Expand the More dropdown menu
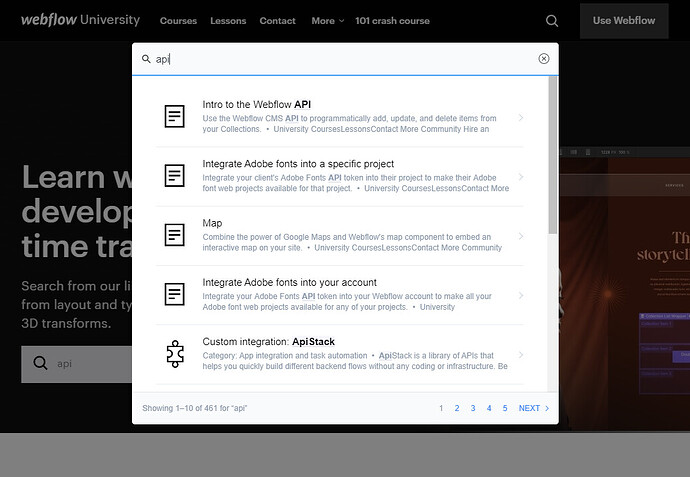 point(327,21)
